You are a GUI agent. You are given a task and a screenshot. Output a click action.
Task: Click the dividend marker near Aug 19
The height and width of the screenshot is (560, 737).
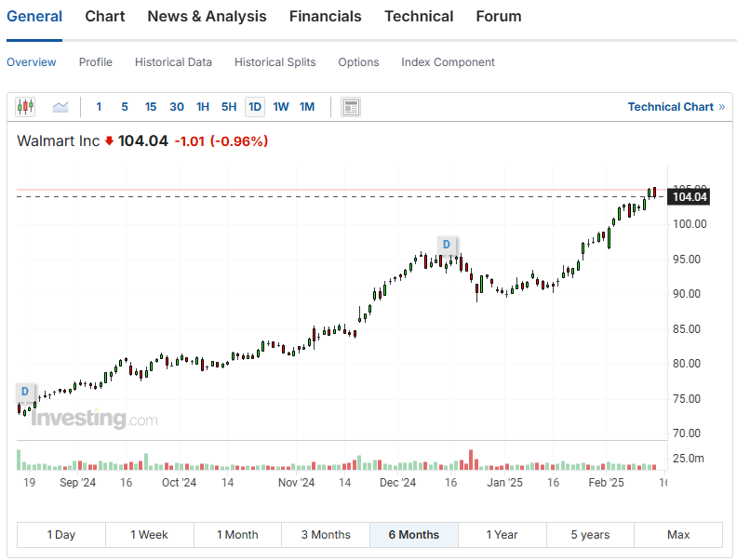[x=25, y=392]
